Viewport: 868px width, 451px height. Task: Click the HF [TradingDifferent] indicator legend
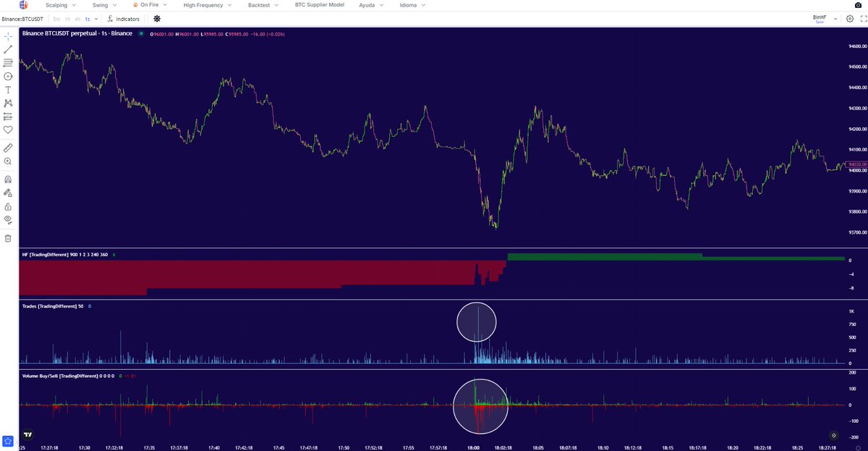65,255
